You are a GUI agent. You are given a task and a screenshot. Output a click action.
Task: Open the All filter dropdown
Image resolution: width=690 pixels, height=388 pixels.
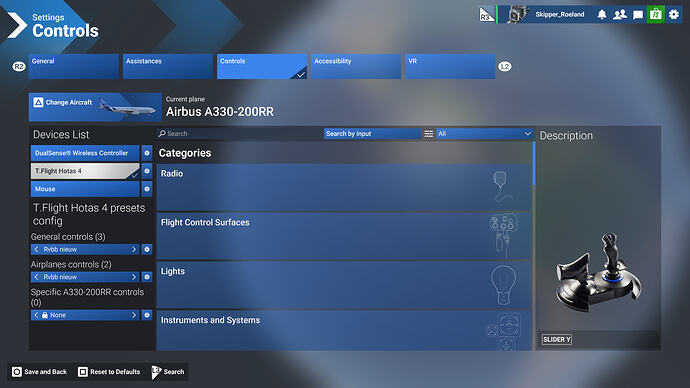click(484, 134)
